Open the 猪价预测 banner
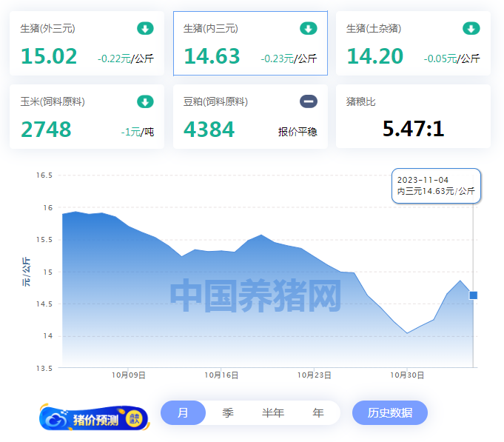 click(x=95, y=418)
